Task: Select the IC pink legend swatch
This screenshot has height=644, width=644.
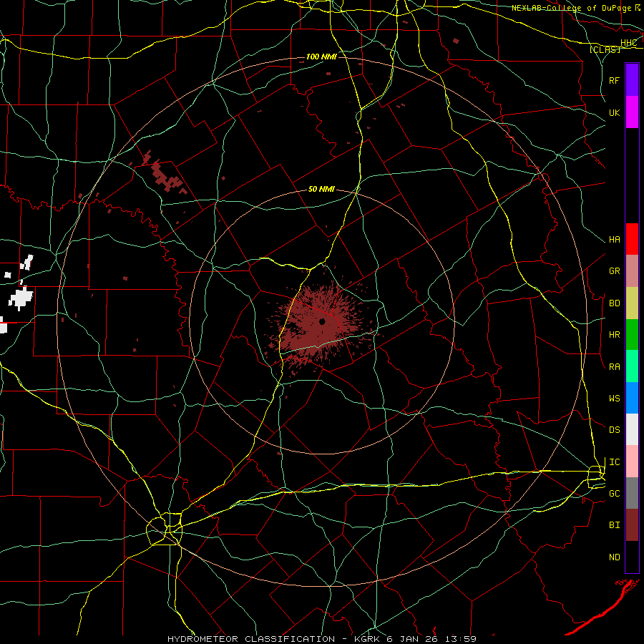Action: 632,462
